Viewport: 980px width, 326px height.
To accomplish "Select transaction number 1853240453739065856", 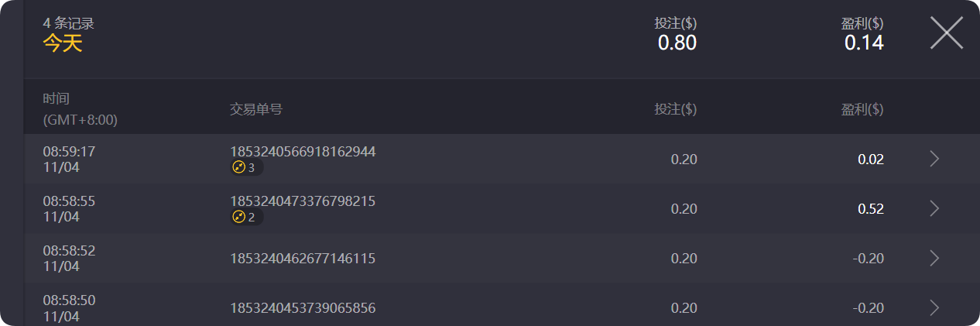I will (303, 307).
